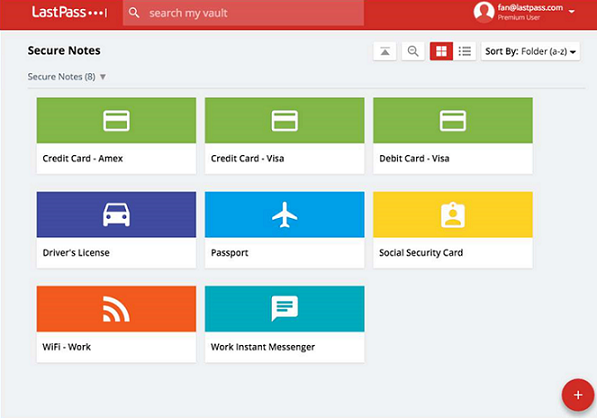This screenshot has height=418, width=597.
Task: Switch to grid view
Action: (x=441, y=51)
